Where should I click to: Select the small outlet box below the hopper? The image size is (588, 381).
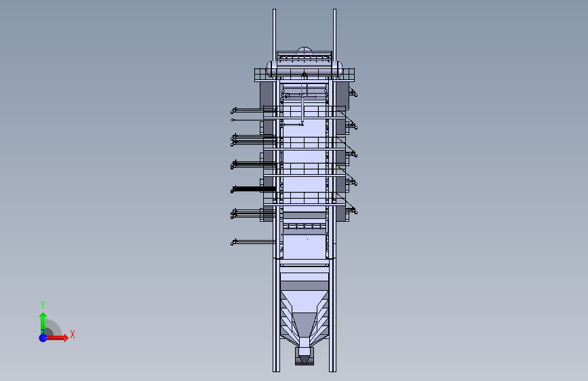304,356
